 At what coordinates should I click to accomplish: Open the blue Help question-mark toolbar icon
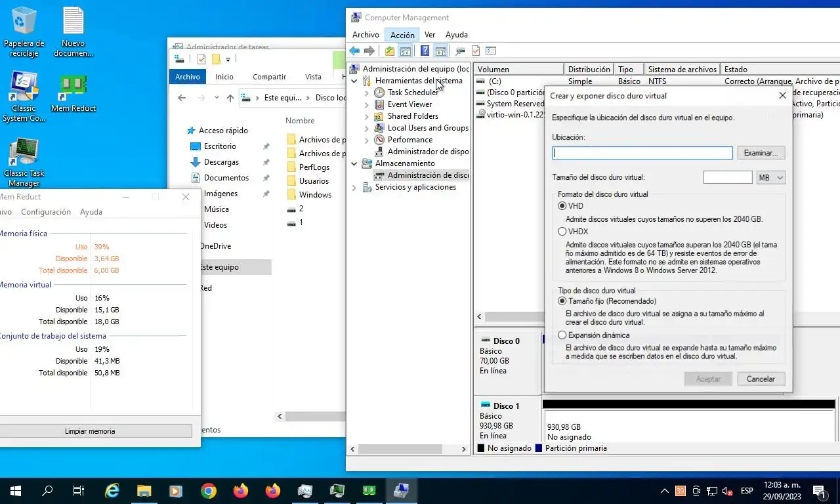(425, 51)
